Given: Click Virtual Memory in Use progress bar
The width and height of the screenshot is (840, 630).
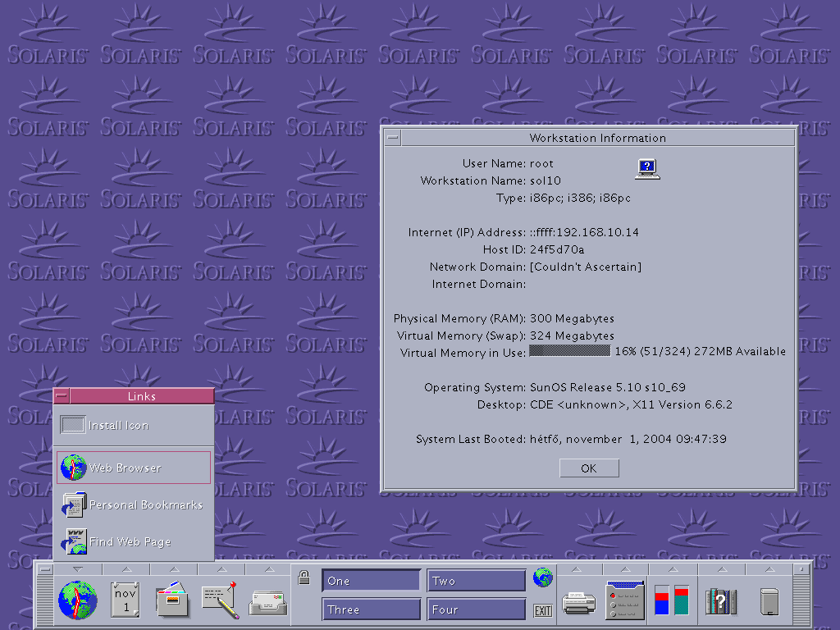Looking at the screenshot, I should click(569, 351).
